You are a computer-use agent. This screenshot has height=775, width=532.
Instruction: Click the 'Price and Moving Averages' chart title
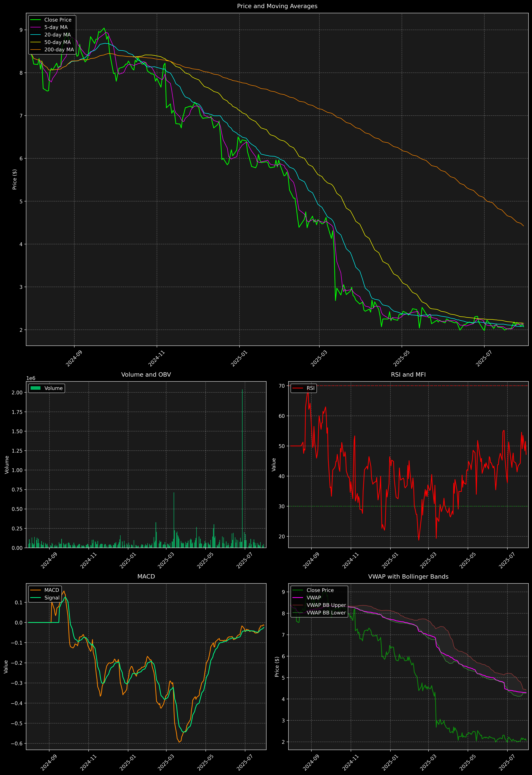[x=277, y=6]
